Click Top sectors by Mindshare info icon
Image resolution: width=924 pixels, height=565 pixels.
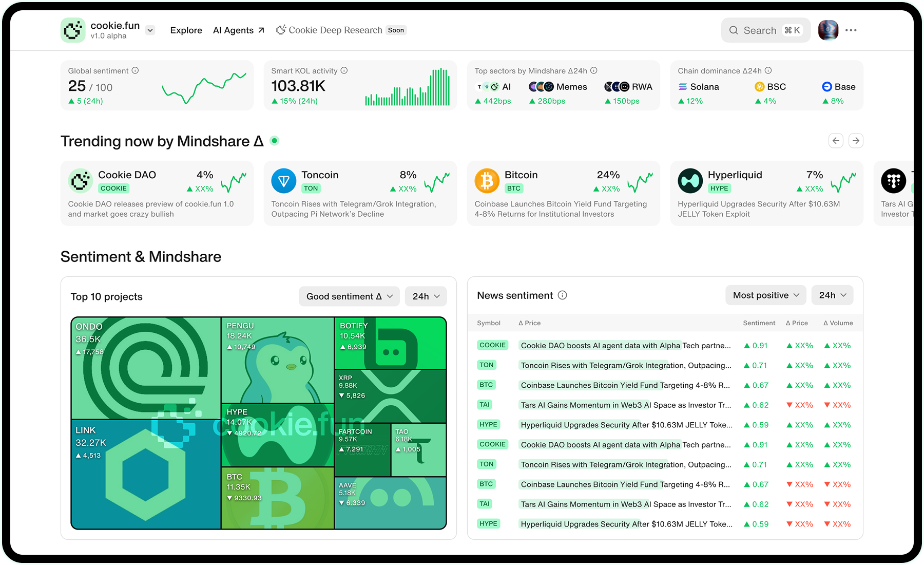click(x=593, y=70)
